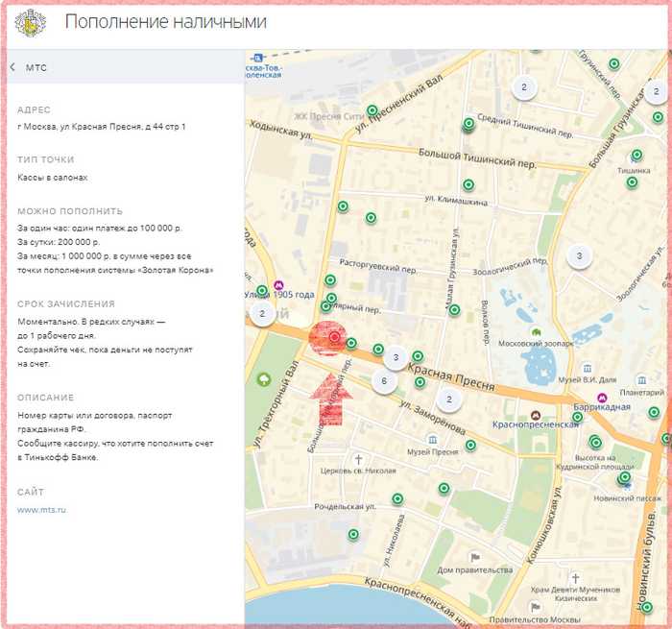This screenshot has height=629, width=672.
Task: Click the Музей Пресня museum icon
Action: point(433,440)
